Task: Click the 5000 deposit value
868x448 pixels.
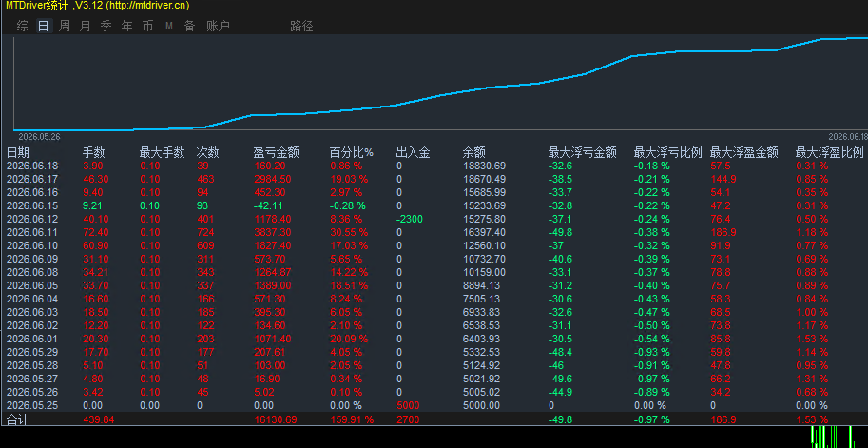Action: coord(408,405)
